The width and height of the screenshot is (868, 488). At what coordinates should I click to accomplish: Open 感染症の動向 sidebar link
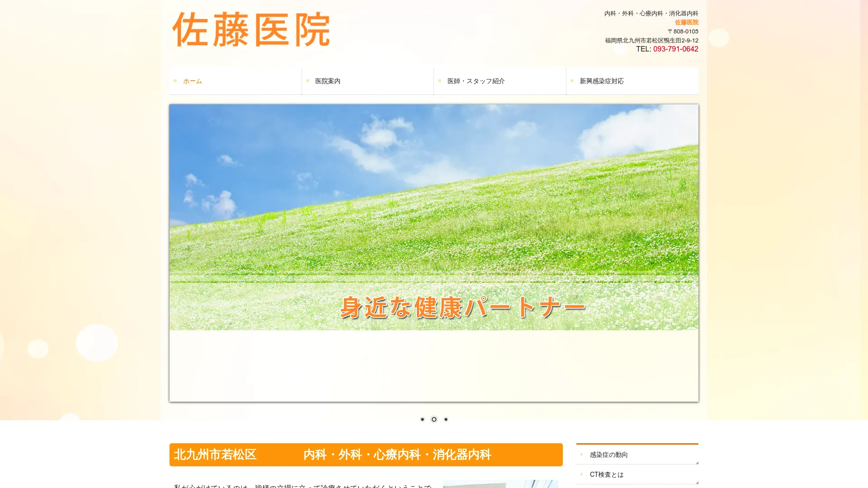click(x=637, y=455)
